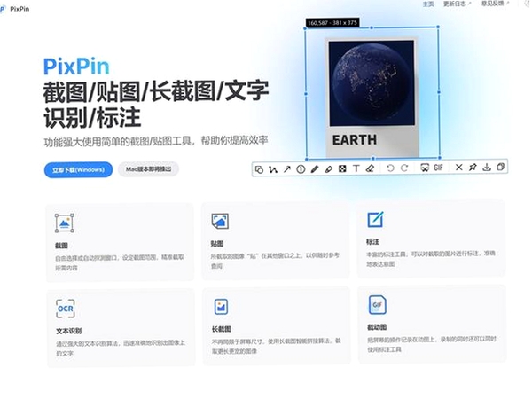Image resolution: width=532 pixels, height=415 pixels.
Task: Click the Mac版本即将推出 button
Action: pyautogui.click(x=148, y=169)
